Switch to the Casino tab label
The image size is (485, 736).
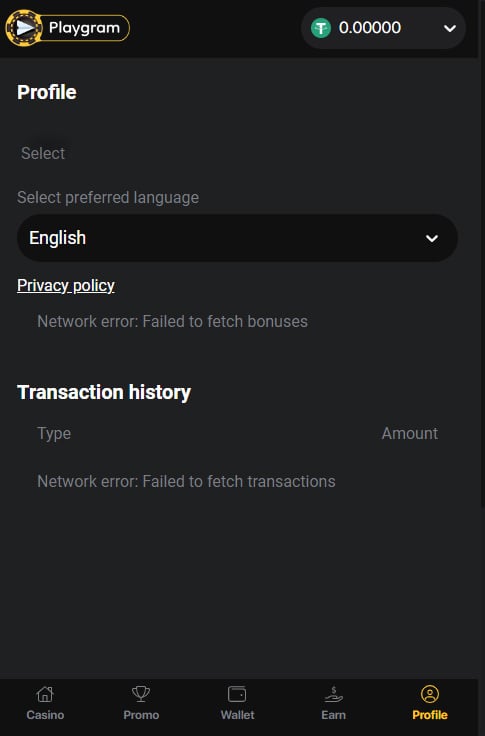(x=45, y=715)
